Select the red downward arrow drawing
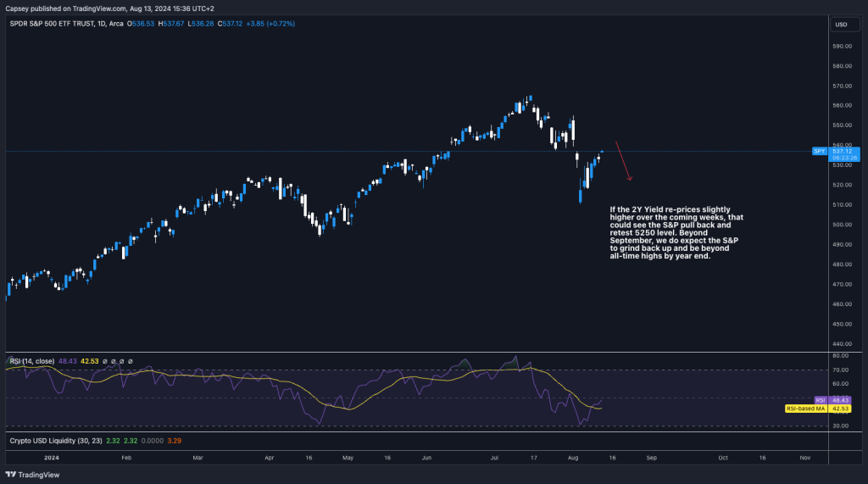 click(623, 161)
